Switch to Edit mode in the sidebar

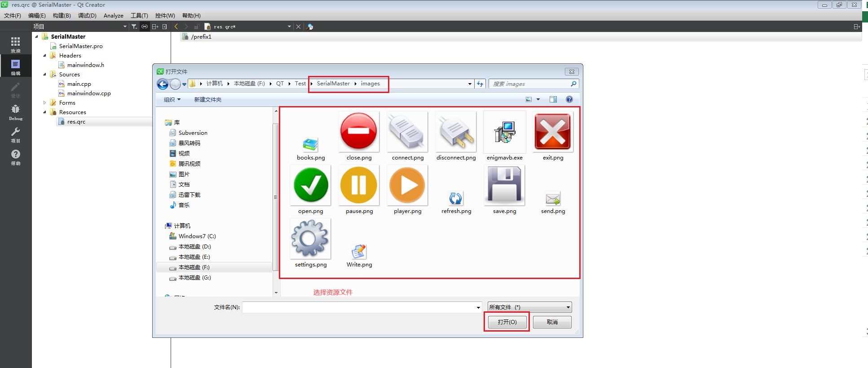16,67
